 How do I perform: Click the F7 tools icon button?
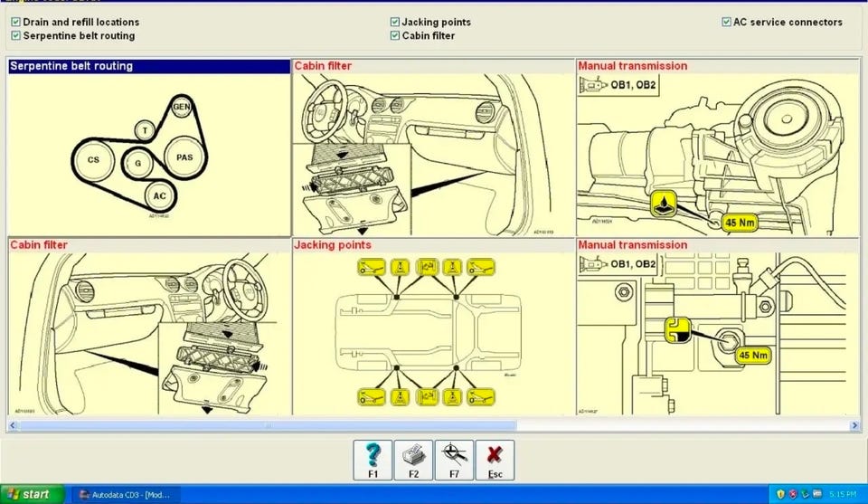pyautogui.click(x=454, y=461)
